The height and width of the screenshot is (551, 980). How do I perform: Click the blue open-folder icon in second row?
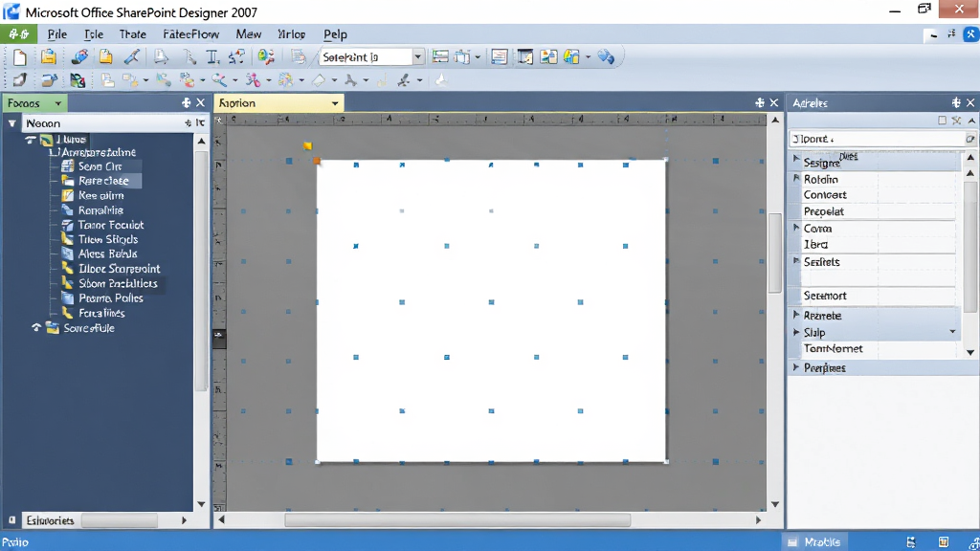pyautogui.click(x=49, y=80)
